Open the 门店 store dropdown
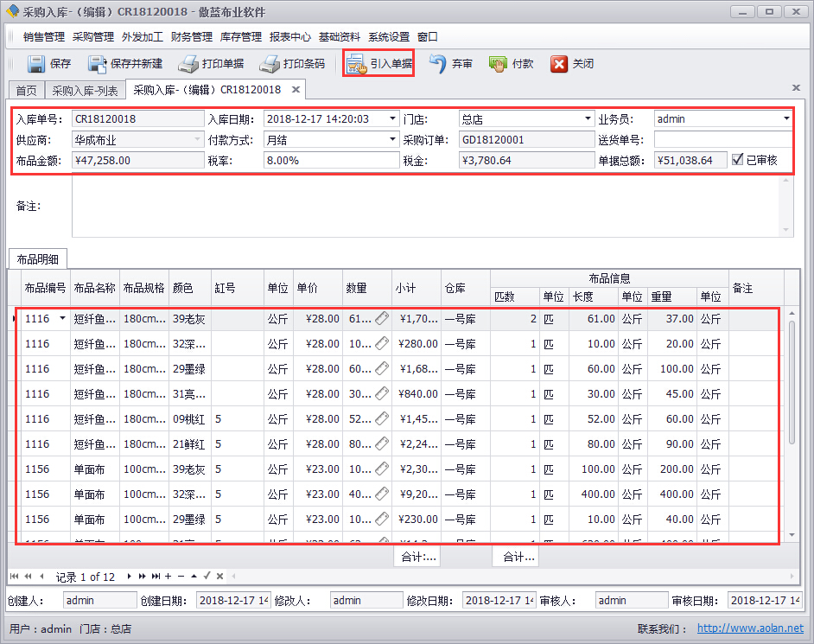This screenshot has height=644, width=814. 586,118
